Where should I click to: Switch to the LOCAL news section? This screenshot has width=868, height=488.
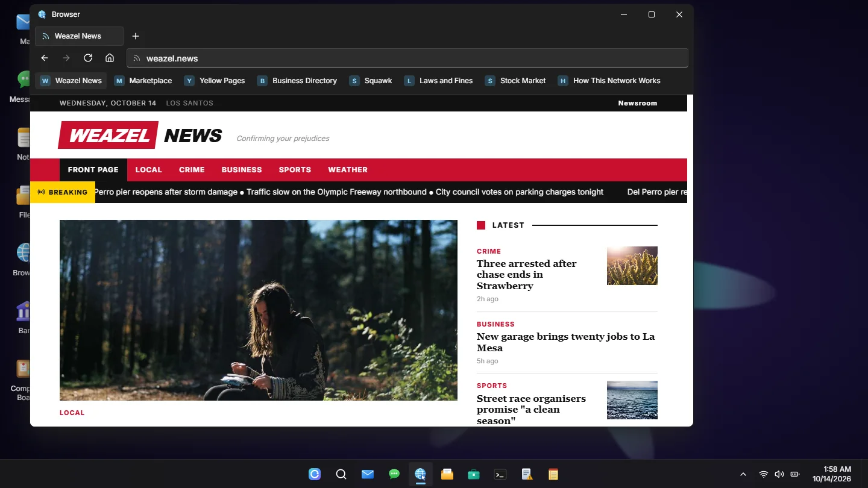pos(149,170)
